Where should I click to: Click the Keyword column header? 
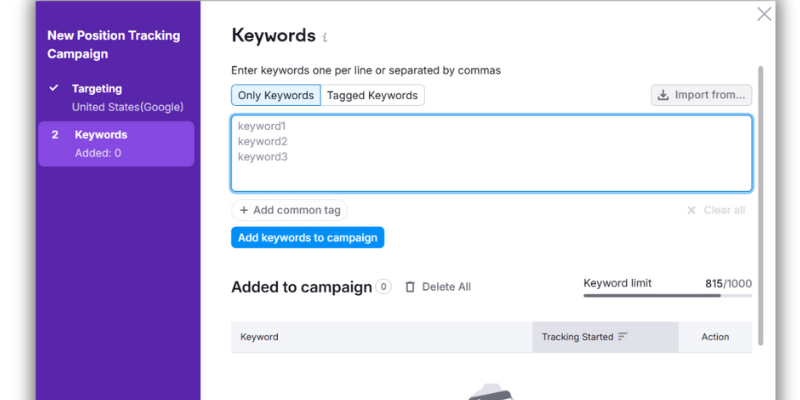(260, 337)
